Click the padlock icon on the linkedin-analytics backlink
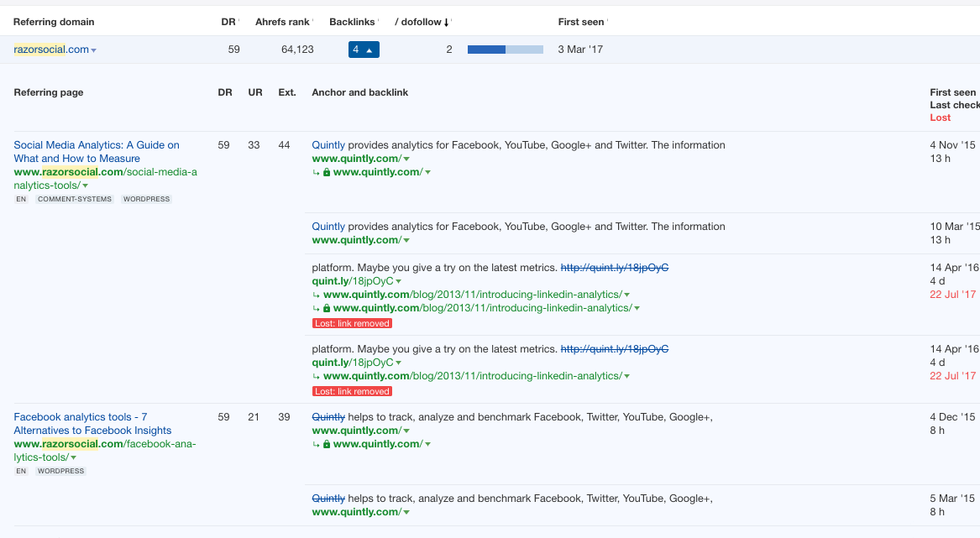This screenshot has width=980, height=538. pos(325,307)
